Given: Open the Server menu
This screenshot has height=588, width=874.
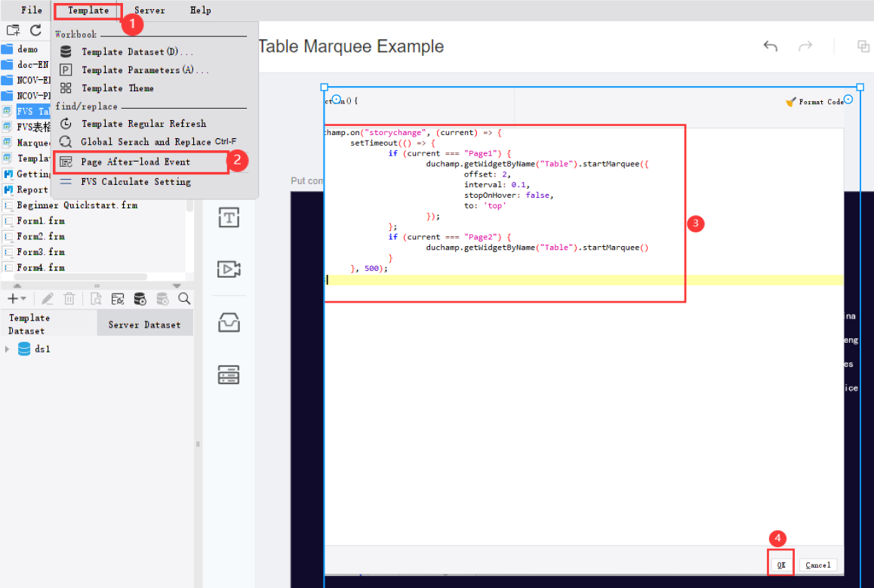Looking at the screenshot, I should coord(149,10).
